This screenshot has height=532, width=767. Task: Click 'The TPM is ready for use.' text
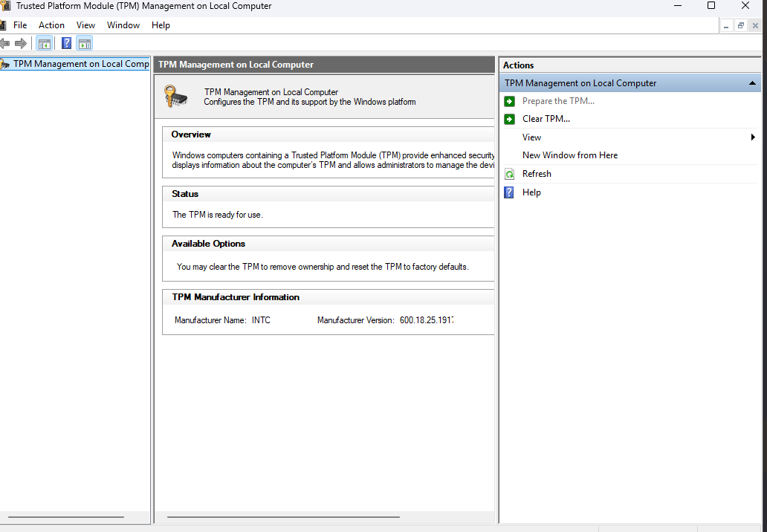[x=217, y=215]
